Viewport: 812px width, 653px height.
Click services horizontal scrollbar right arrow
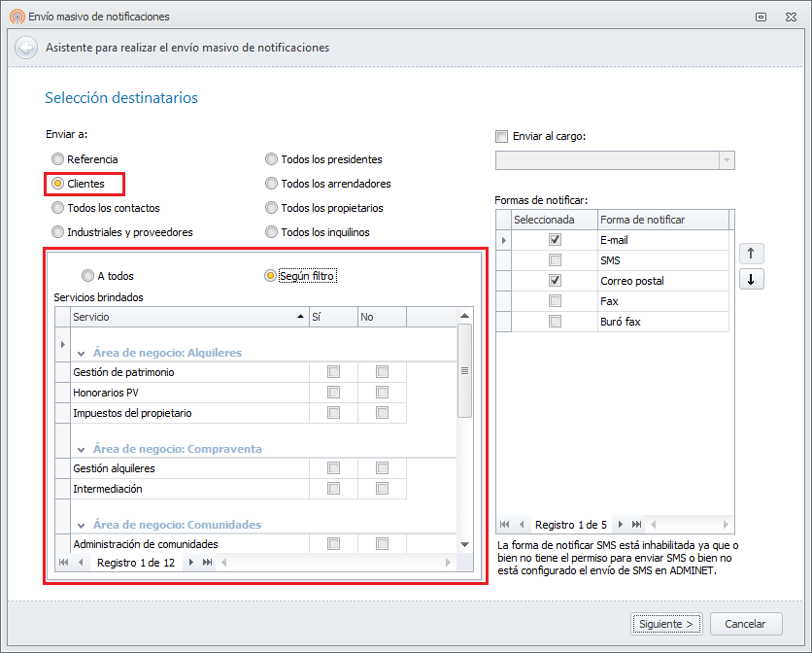[x=448, y=563]
